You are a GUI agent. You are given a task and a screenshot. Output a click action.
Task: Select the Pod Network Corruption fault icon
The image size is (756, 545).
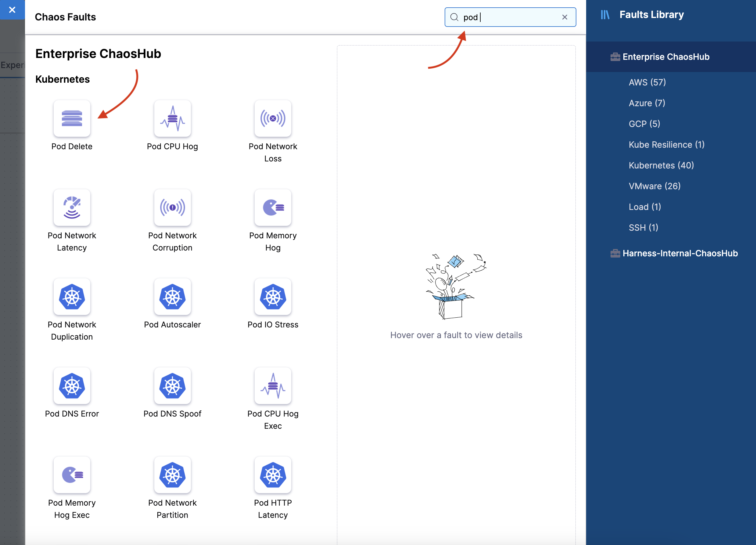(x=172, y=208)
